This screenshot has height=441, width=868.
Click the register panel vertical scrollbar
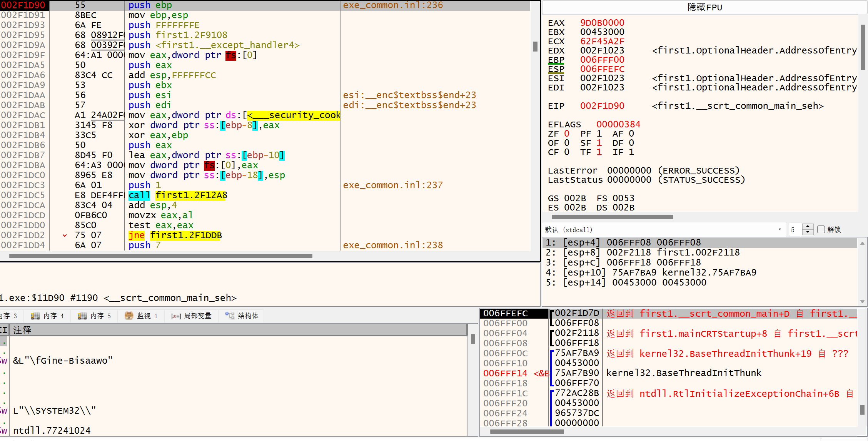point(863,46)
